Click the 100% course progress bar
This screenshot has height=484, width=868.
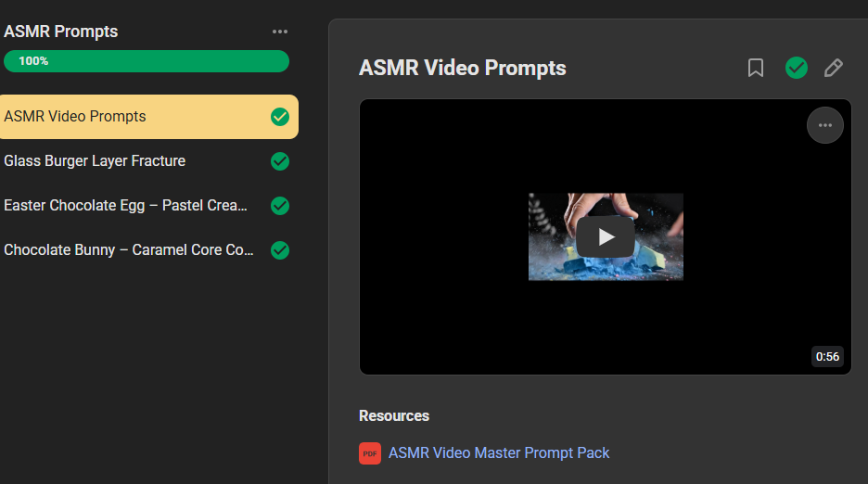click(x=147, y=61)
